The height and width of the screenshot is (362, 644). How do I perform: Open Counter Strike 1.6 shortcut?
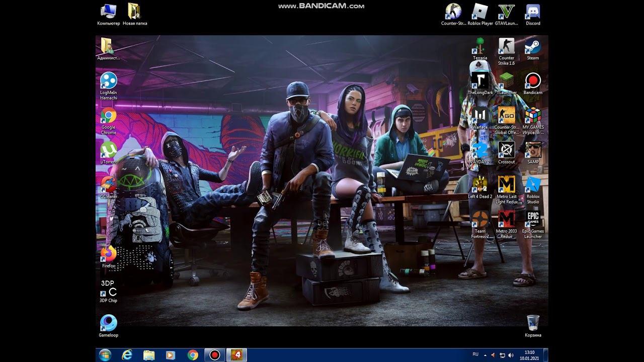pyautogui.click(x=506, y=51)
